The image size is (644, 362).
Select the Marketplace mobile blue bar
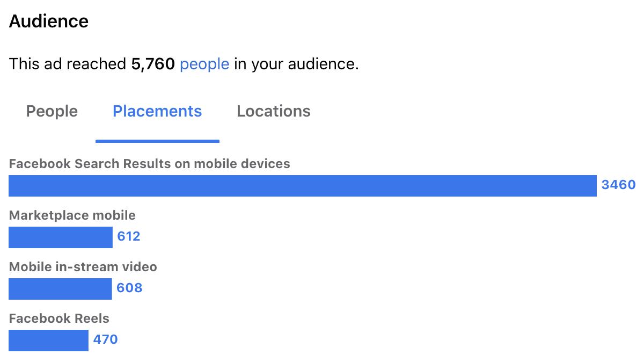(x=61, y=237)
